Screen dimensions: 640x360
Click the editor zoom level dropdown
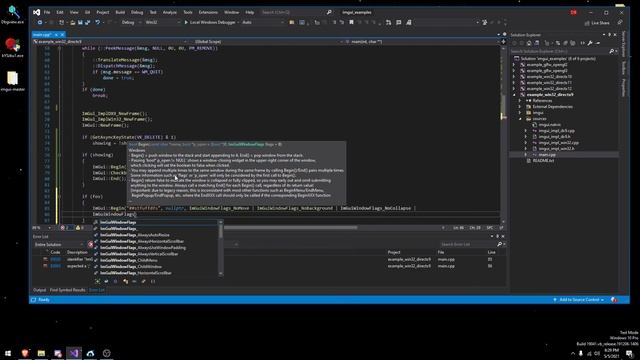42,228
